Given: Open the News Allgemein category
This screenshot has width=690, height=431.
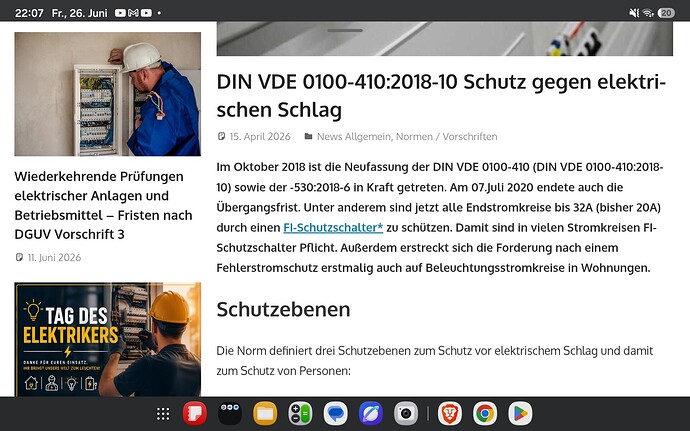Looking at the screenshot, I should [x=353, y=137].
